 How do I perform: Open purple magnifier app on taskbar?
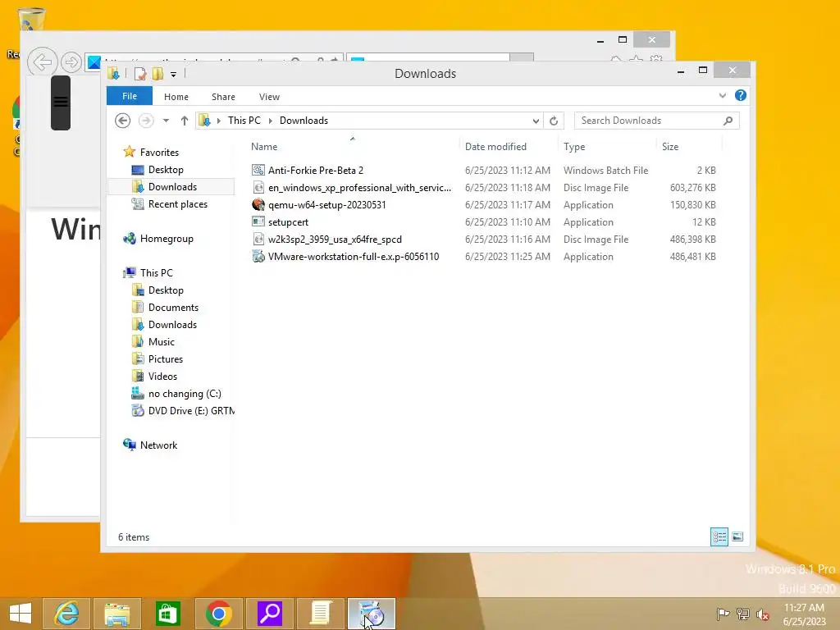[269, 614]
